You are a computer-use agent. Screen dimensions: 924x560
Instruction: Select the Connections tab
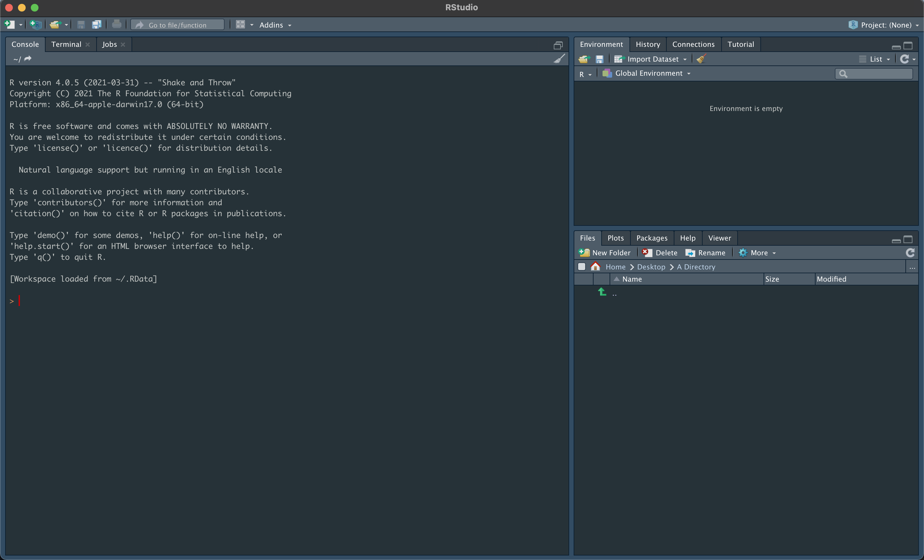(x=693, y=44)
